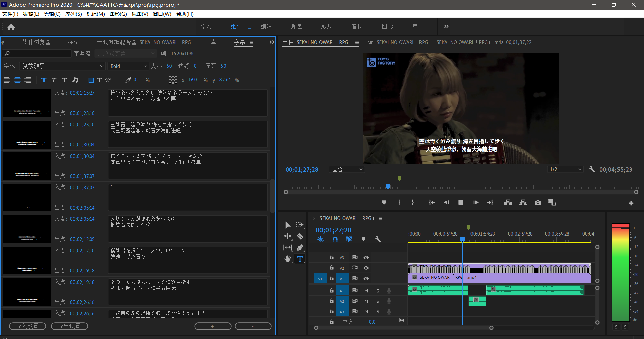Screen dimensions: 644x339
Task: Open the 序列(S) menu
Action: tap(73, 14)
